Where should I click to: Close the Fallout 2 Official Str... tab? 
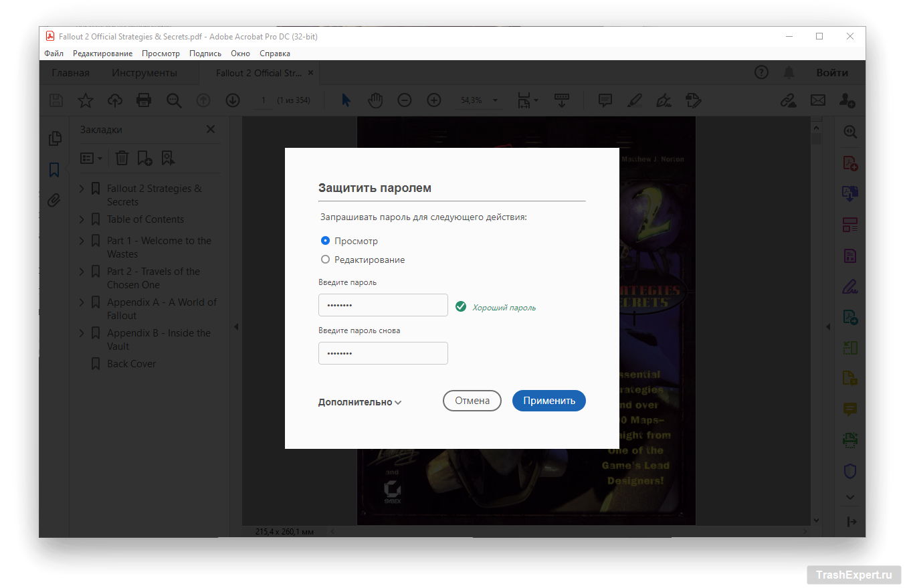pyautogui.click(x=310, y=73)
